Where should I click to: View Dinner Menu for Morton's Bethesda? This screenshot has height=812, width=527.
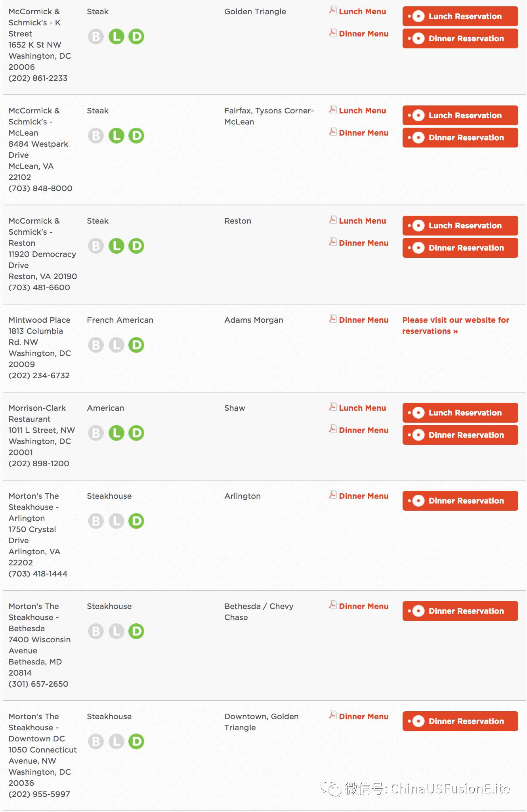click(x=363, y=606)
